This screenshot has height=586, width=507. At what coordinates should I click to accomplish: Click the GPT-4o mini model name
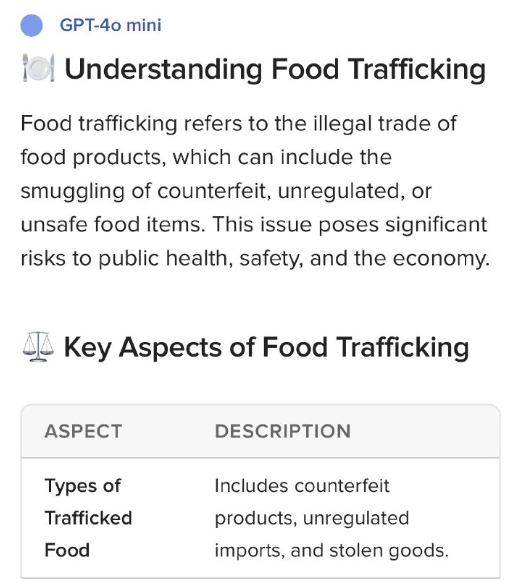[111, 25]
